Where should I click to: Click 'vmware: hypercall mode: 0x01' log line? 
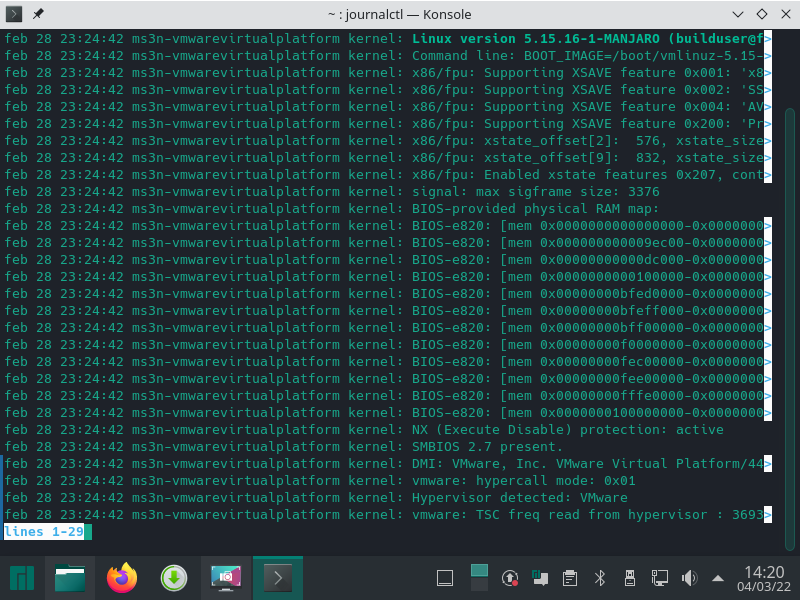pos(320,481)
